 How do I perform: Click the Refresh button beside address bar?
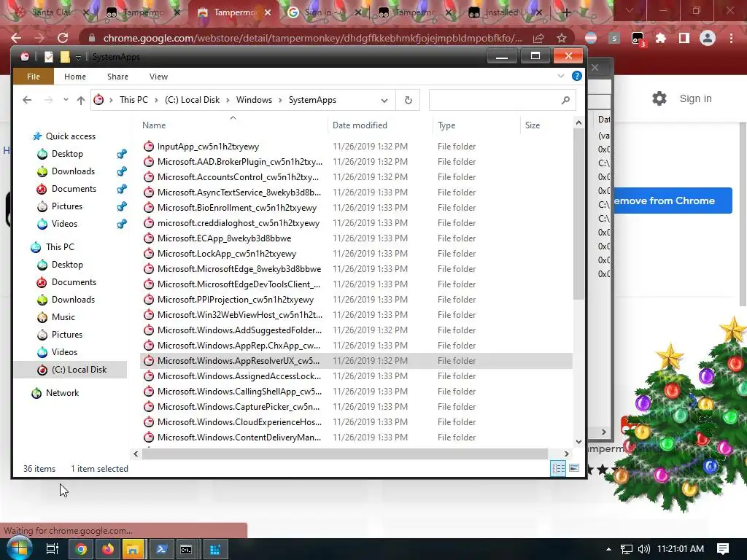click(409, 101)
